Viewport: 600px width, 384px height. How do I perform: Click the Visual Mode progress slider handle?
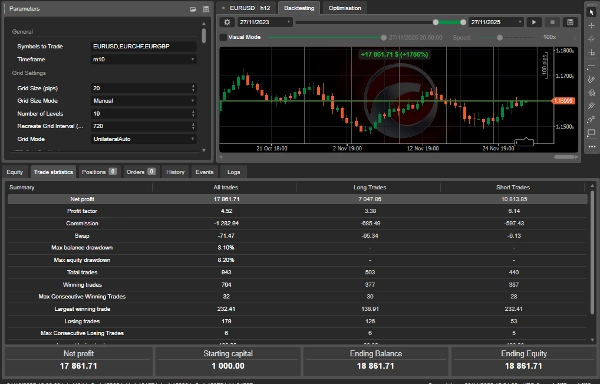coord(383,37)
